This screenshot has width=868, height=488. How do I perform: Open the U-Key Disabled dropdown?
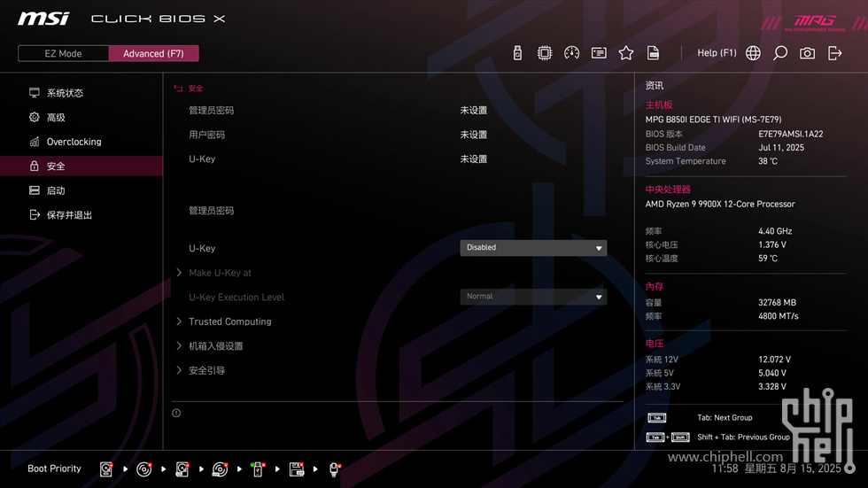(533, 248)
